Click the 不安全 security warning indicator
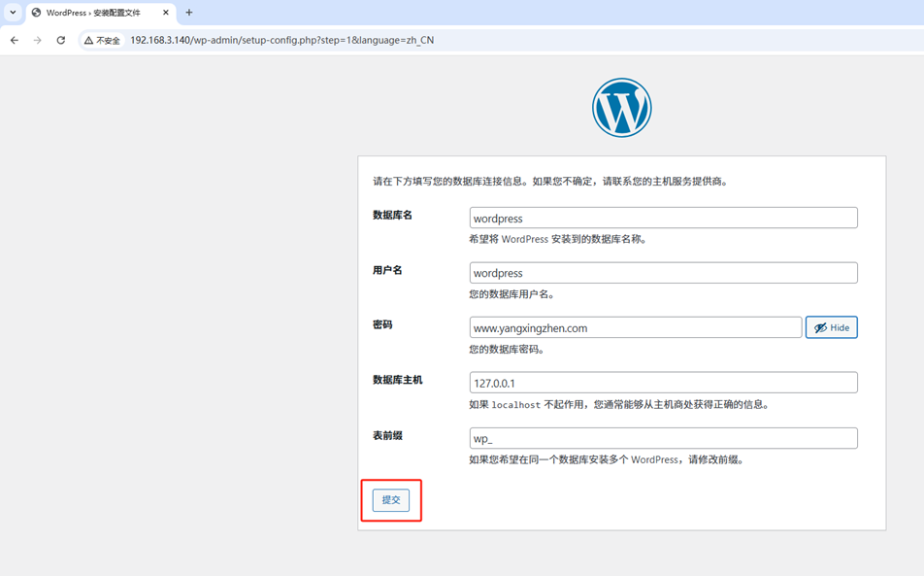 click(x=102, y=40)
